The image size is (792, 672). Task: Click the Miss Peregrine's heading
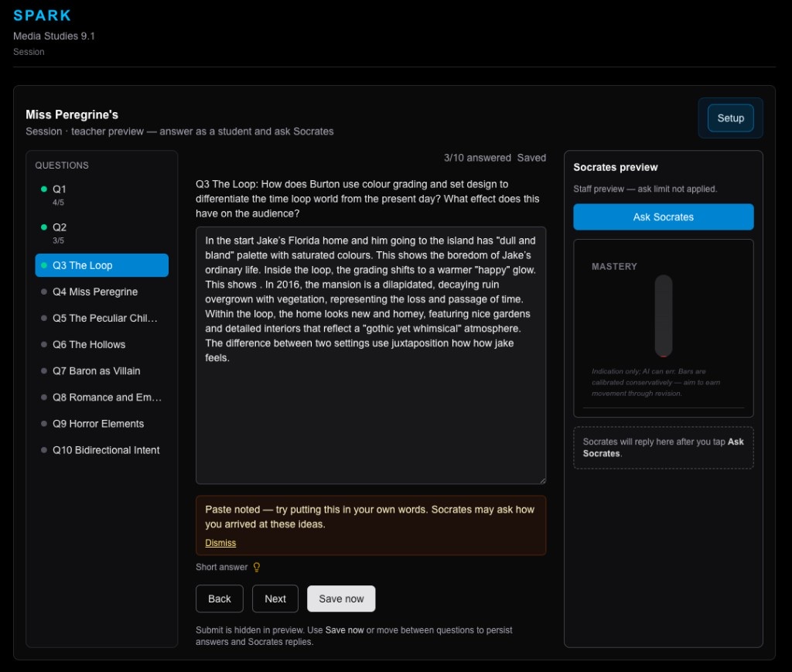[72, 114]
